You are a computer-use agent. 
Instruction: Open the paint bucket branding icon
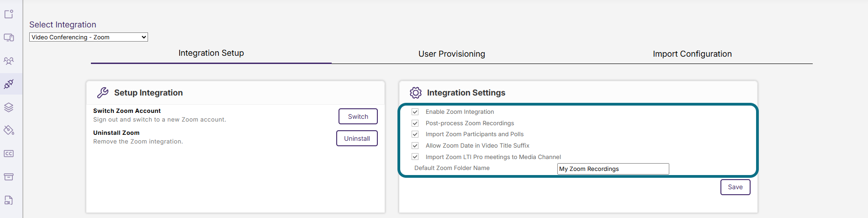(x=9, y=130)
